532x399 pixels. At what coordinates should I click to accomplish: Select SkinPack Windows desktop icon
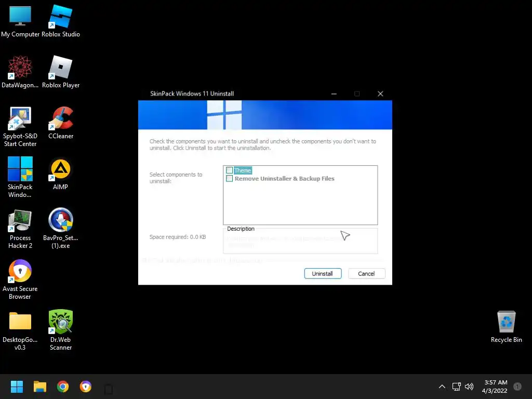20,177
